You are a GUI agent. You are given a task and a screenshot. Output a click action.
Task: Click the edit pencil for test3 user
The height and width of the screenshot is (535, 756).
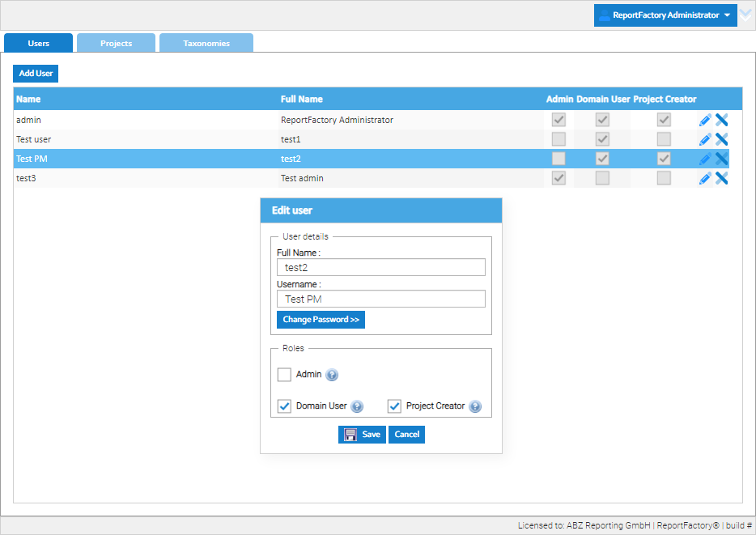click(705, 178)
